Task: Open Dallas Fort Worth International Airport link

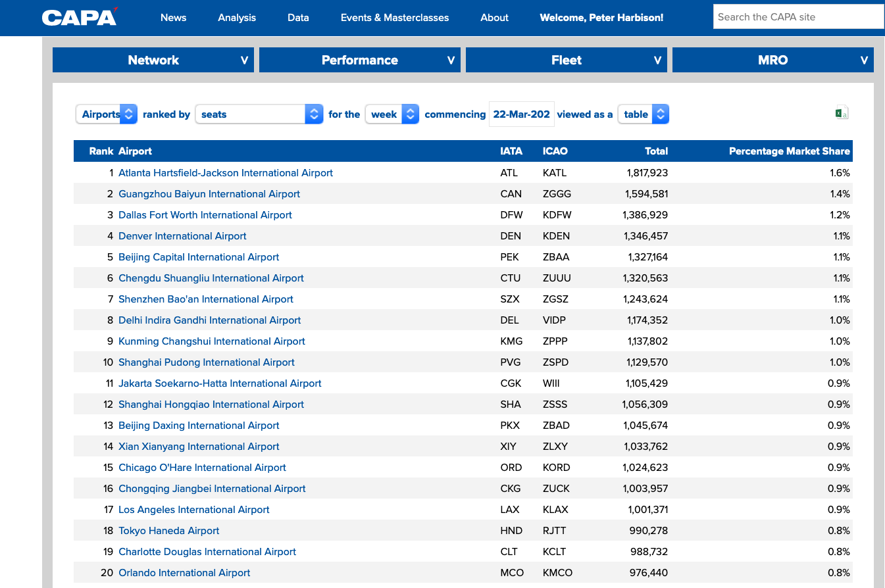Action: click(205, 215)
